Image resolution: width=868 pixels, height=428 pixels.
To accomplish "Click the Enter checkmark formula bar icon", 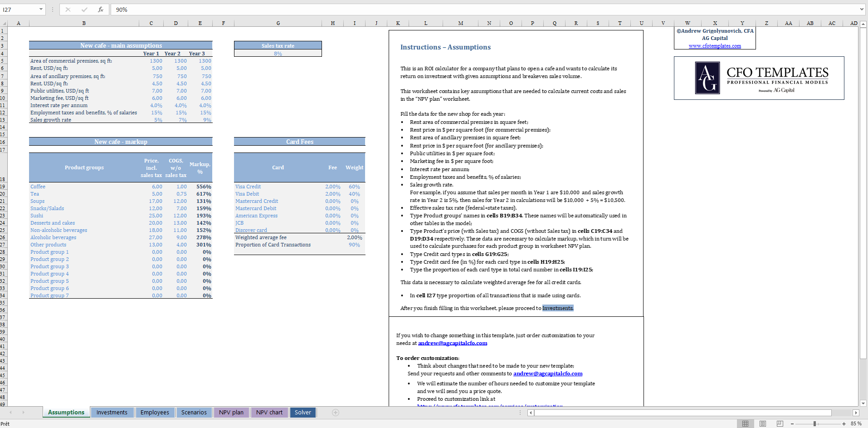I will 84,10.
